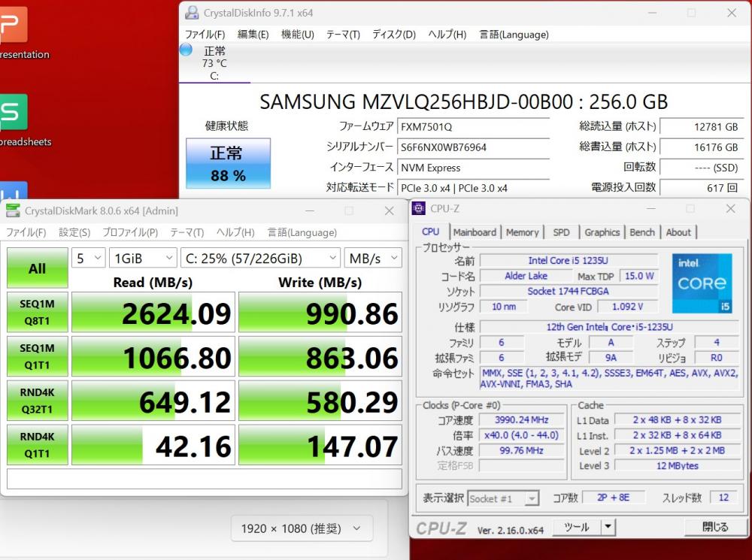Click the total host reads value 12781 GB
Image resolution: width=752 pixels, height=560 pixels.
[702, 126]
